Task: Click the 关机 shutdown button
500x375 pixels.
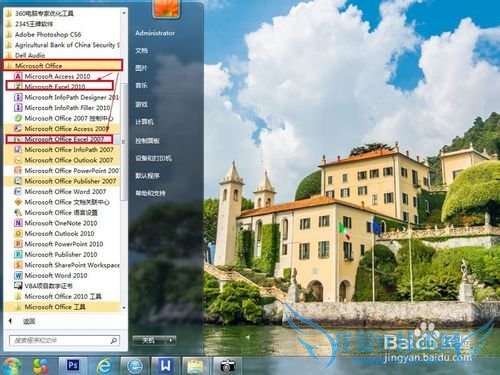Action: click(149, 340)
